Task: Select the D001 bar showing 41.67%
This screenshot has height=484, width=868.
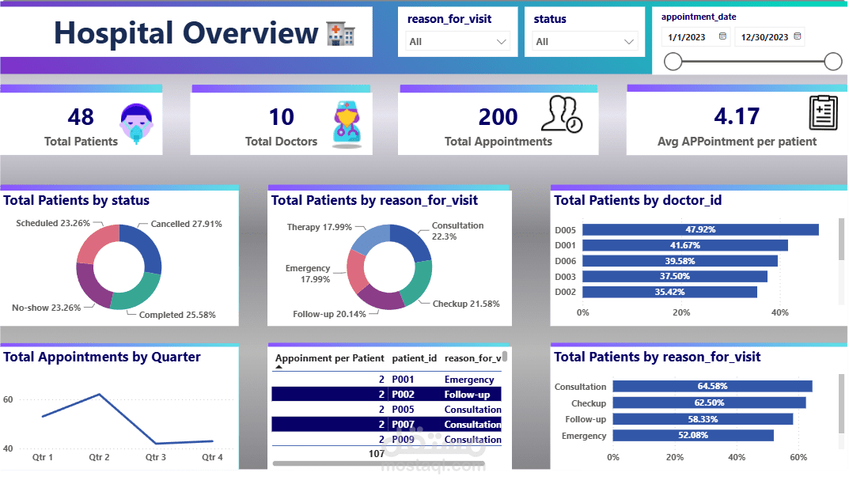Action: point(684,245)
